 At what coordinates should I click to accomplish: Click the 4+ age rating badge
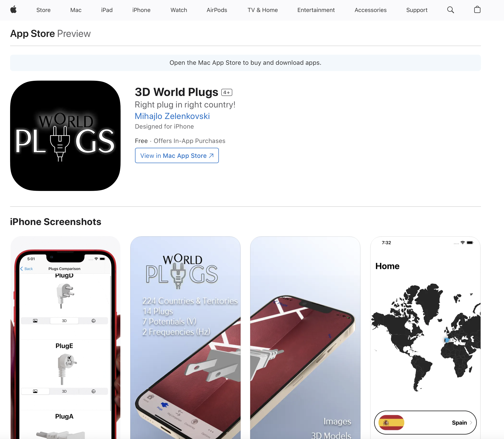tap(227, 92)
